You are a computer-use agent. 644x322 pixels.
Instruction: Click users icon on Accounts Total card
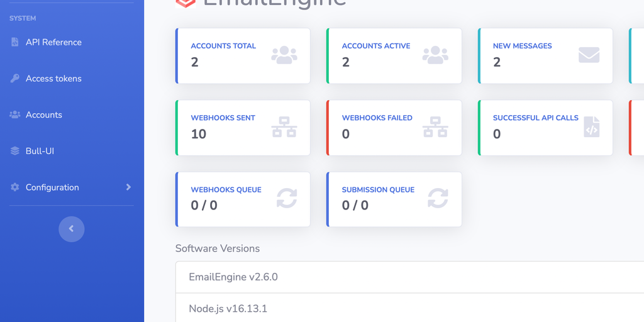pos(284,55)
